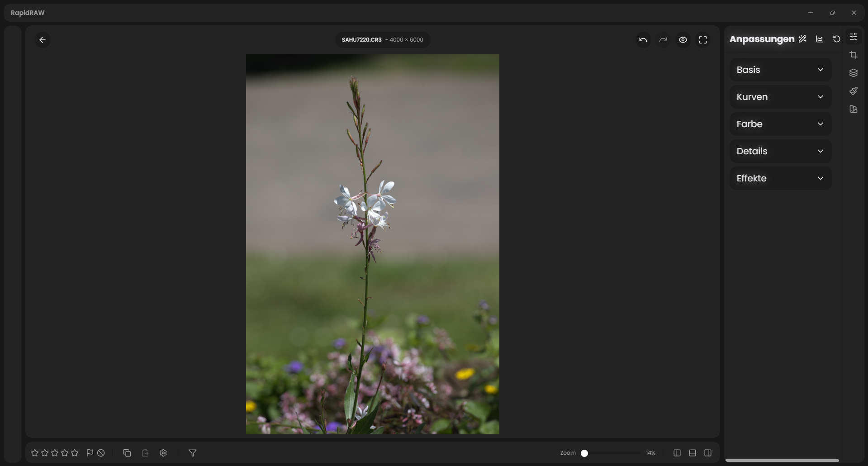Open gear settings in bottom bar

(163, 453)
